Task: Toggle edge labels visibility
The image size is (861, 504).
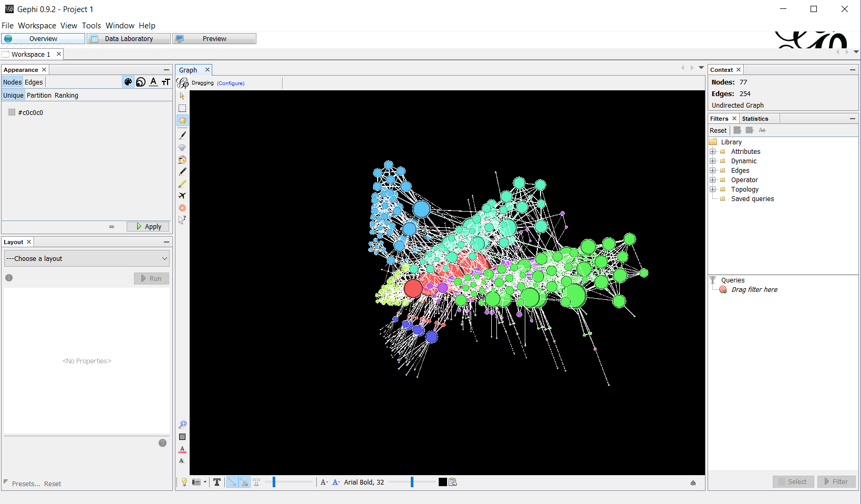Action: pos(256,482)
